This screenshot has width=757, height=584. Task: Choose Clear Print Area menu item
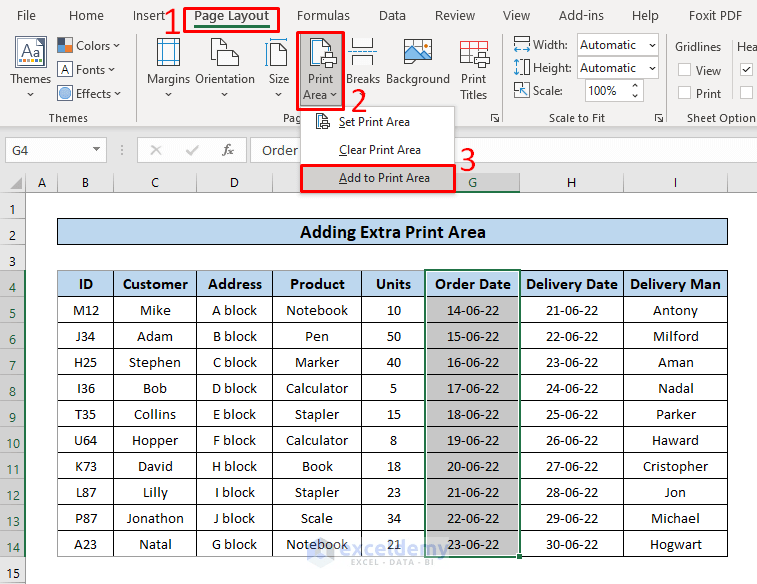(378, 150)
